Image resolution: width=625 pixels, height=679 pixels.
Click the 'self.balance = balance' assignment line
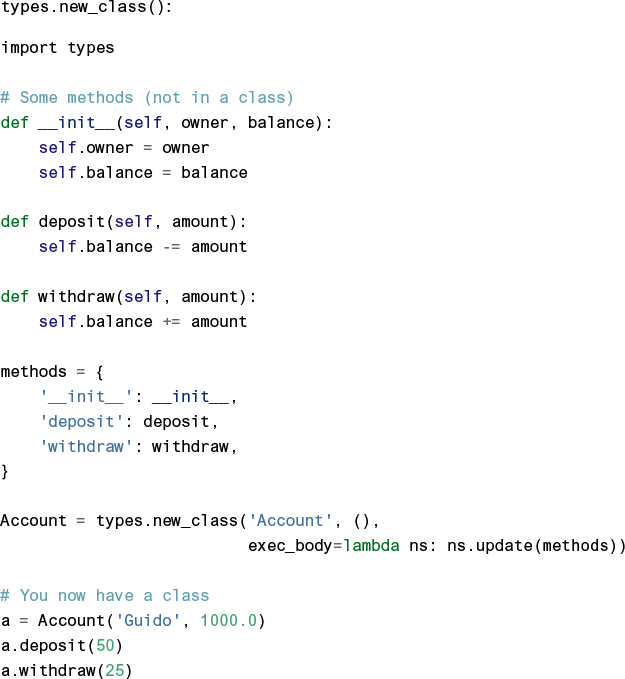(143, 172)
